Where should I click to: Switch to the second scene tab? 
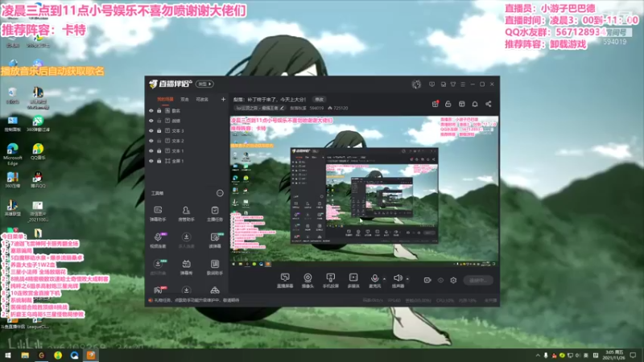pyautogui.click(x=185, y=99)
